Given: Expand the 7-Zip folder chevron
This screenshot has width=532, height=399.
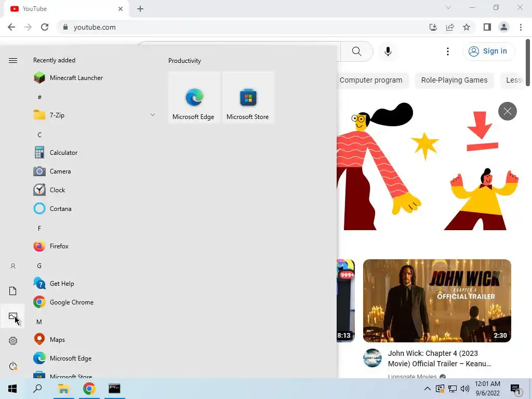Looking at the screenshot, I should (x=153, y=115).
